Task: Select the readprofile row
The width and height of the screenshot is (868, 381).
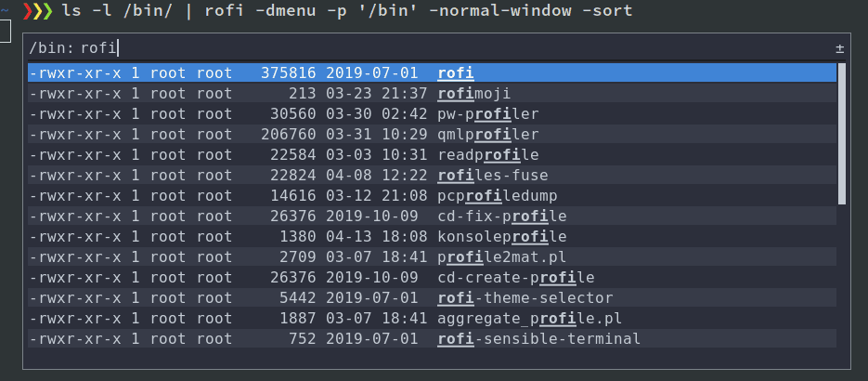Action: 432,154
